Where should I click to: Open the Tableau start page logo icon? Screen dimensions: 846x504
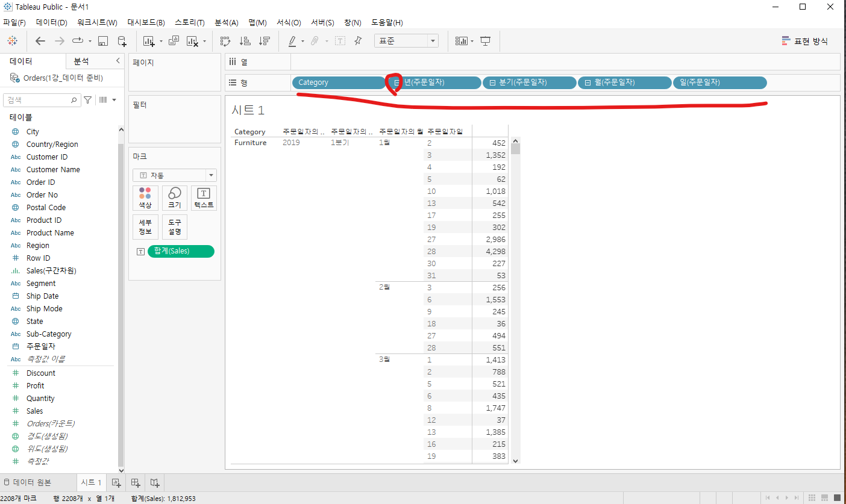(12, 41)
